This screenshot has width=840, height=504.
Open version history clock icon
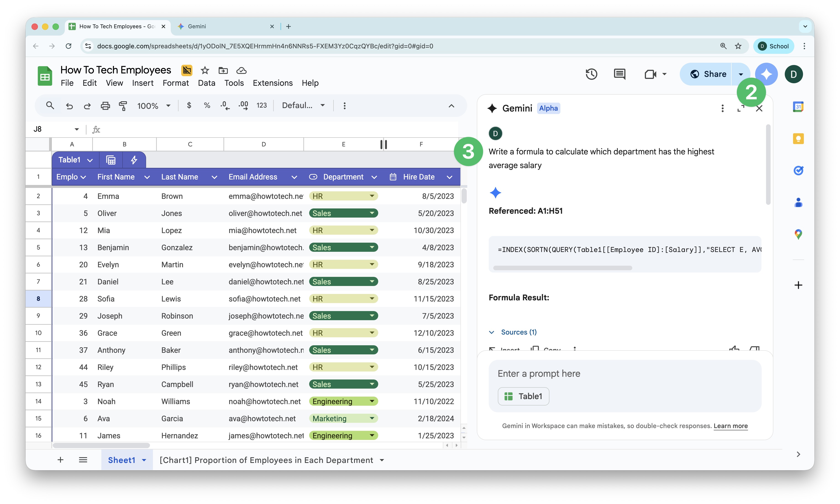click(591, 74)
